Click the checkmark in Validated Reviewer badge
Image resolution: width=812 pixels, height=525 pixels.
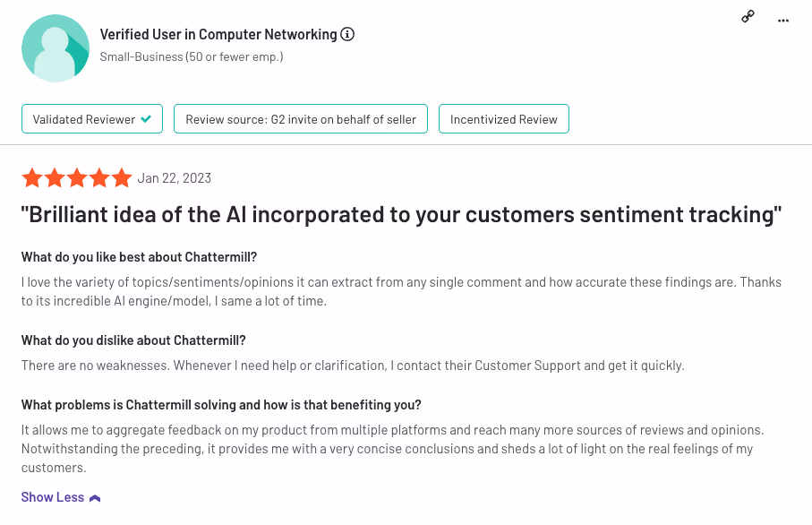click(146, 119)
